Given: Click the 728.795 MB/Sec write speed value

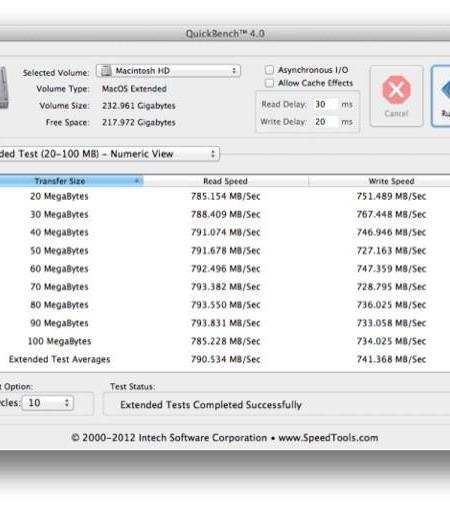Looking at the screenshot, I should click(391, 287).
